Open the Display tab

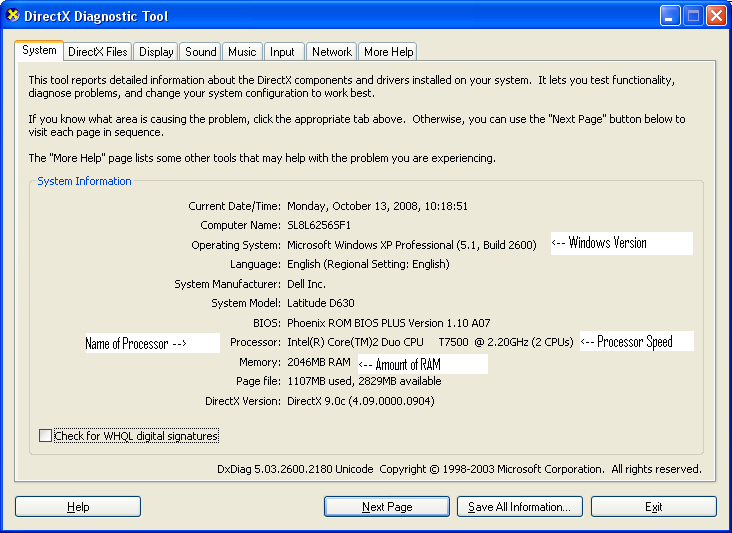tap(156, 52)
